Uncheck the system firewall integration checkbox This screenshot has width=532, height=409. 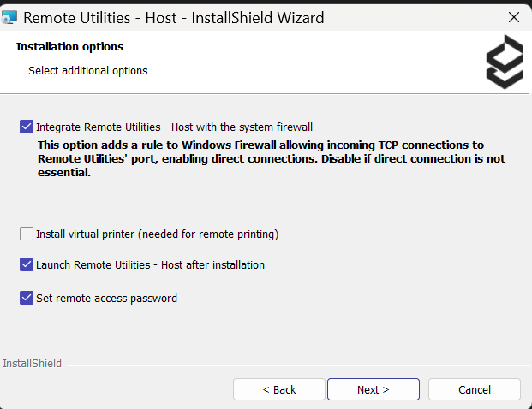pyautogui.click(x=27, y=127)
